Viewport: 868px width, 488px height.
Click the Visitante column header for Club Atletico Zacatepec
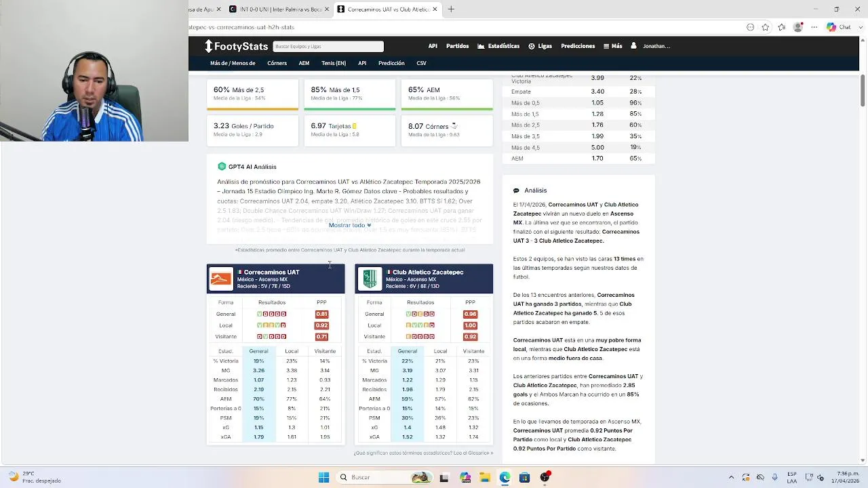473,351
